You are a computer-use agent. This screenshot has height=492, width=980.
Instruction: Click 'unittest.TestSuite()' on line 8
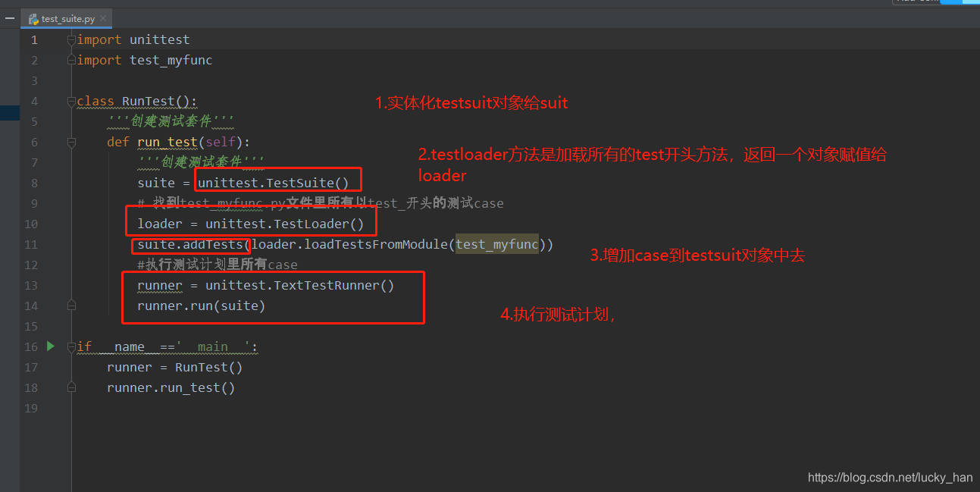274,183
